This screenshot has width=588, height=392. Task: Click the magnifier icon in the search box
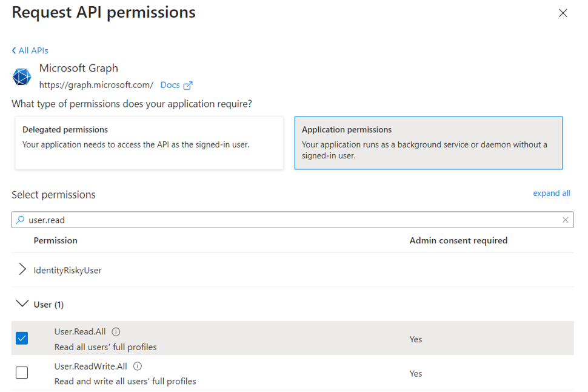pos(20,220)
